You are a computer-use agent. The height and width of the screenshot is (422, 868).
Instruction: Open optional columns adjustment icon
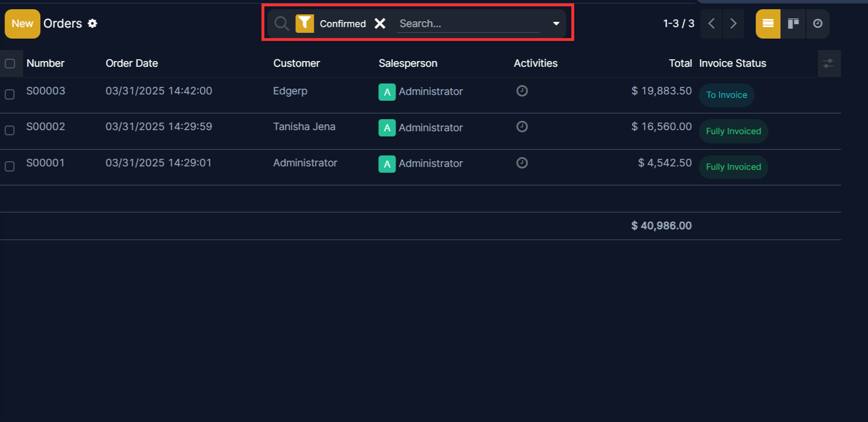tap(829, 63)
